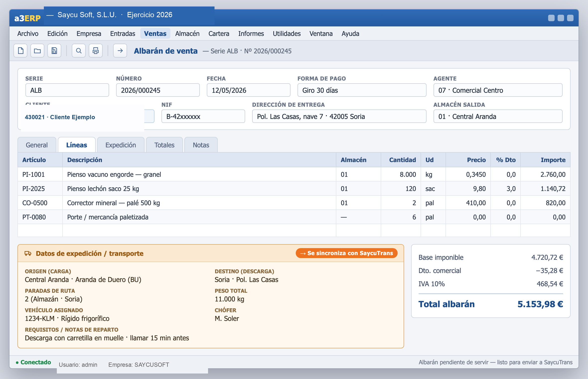Screen dimensions: 588x379
Task: Click the a3ERP logo in the title bar
Action: click(x=27, y=18)
